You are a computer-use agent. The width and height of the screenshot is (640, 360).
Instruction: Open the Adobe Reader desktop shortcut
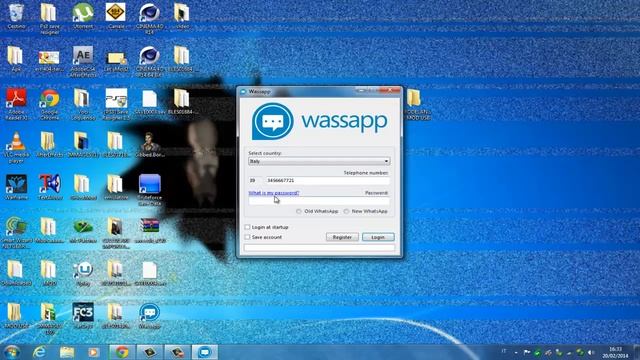tap(16, 104)
